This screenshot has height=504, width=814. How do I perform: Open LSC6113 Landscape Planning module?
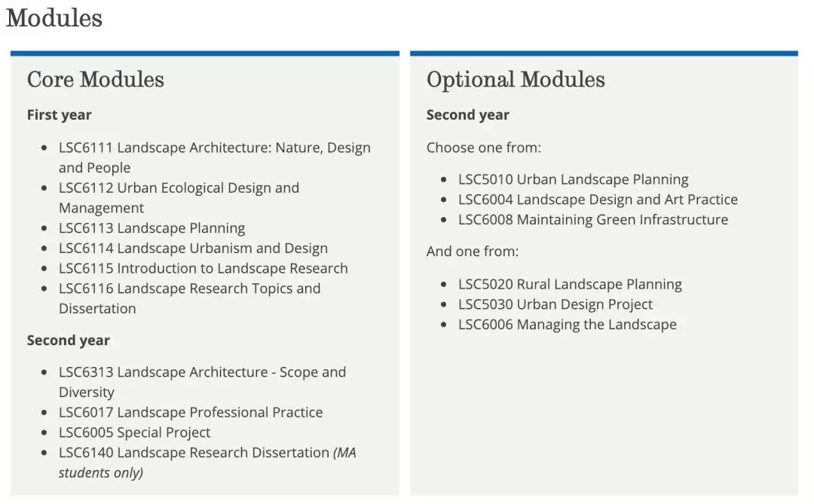151,228
